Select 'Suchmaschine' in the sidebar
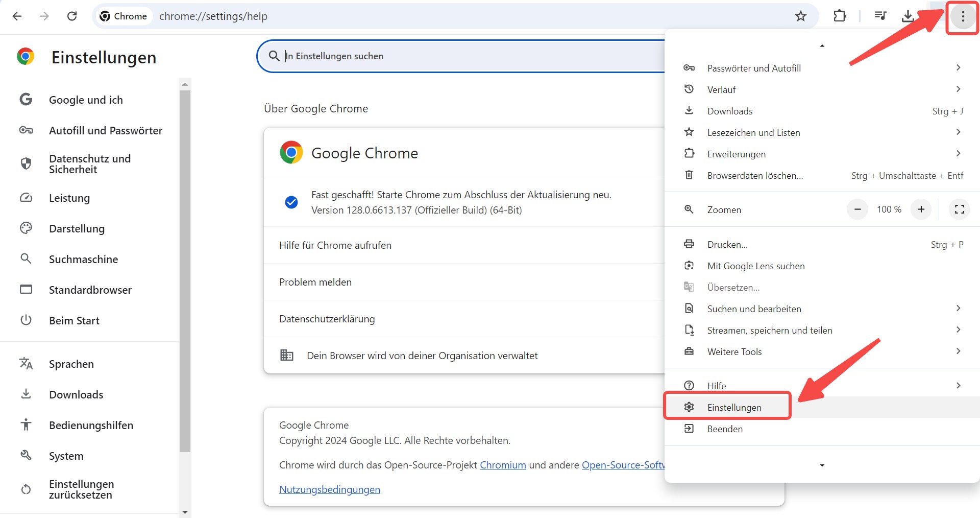 tap(90, 259)
